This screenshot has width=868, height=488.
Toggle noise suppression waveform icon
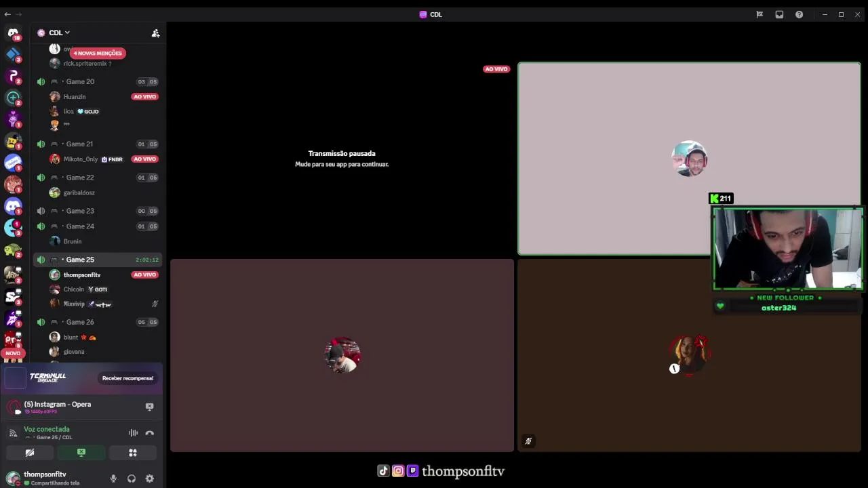tap(134, 433)
